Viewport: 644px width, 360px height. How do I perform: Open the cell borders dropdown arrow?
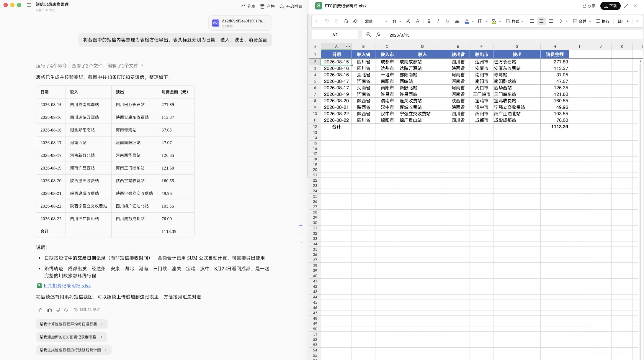(x=486, y=21)
